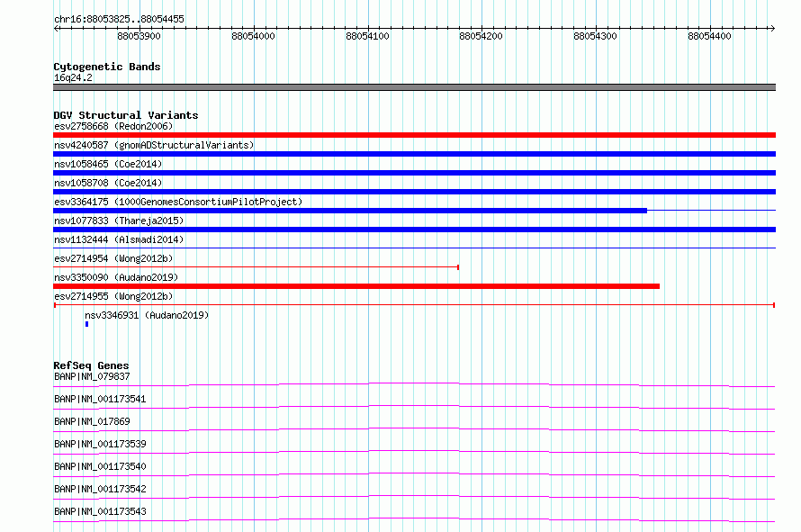Click the thin blue nsv1132444 variant line

coord(414,248)
